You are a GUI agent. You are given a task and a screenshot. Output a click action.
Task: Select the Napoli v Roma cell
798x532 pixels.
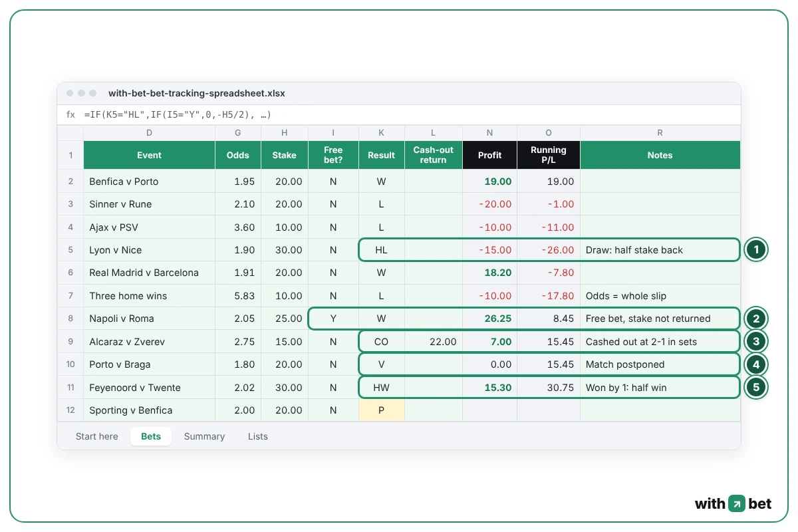pos(149,319)
